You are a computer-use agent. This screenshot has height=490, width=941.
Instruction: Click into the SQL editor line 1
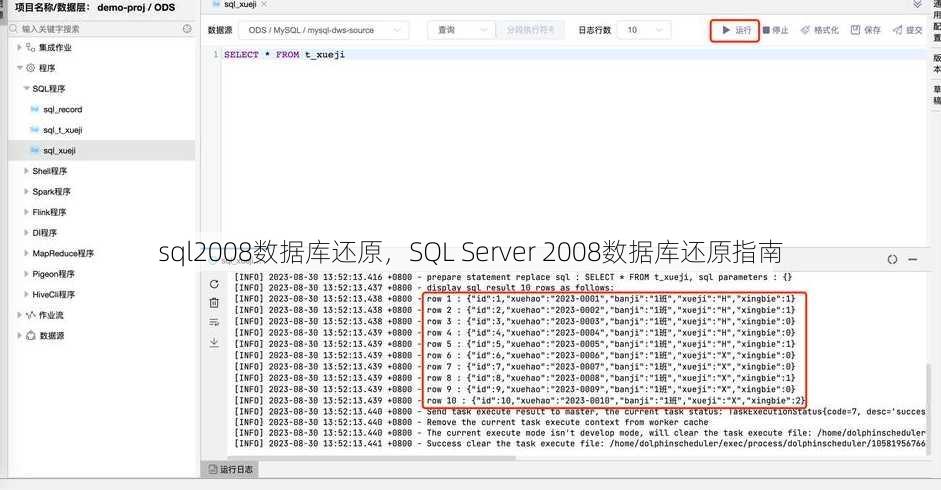click(573, 55)
